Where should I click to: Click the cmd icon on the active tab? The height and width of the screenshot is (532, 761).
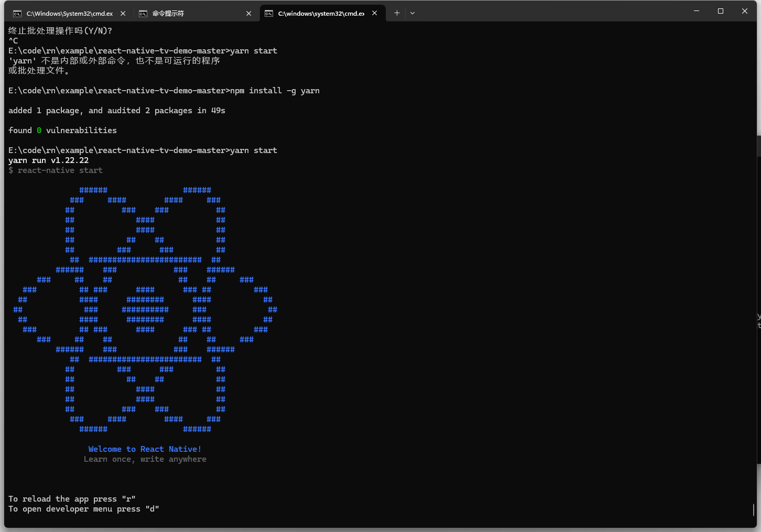(x=269, y=13)
